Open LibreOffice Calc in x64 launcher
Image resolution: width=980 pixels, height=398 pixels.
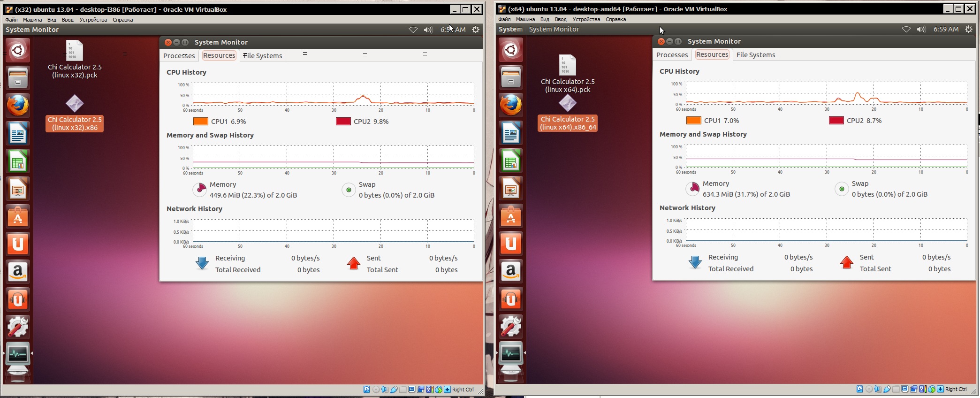tap(511, 161)
